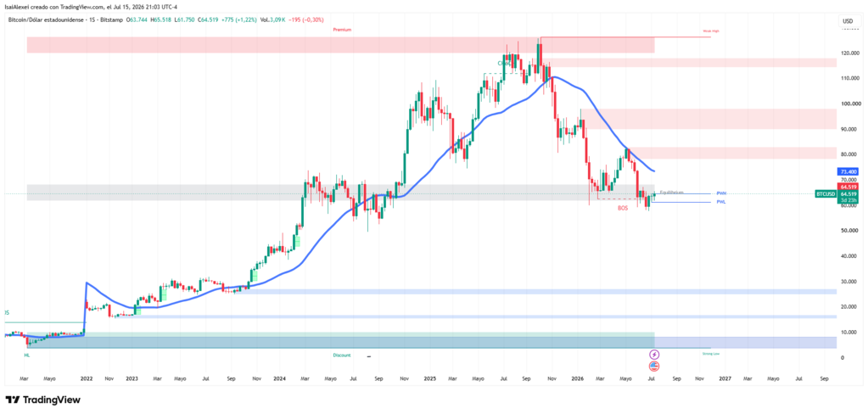Click the high value H65.518
The width and height of the screenshot is (868, 414).
click(x=160, y=20)
